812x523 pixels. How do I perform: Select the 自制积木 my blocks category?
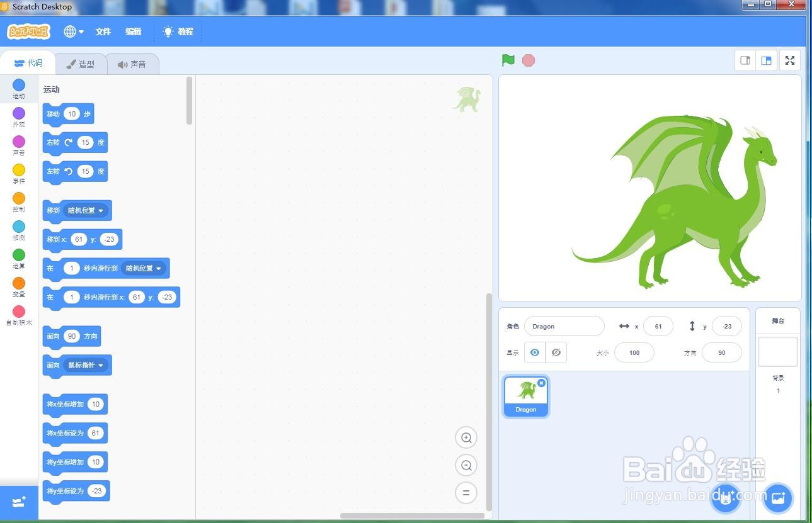point(19,316)
